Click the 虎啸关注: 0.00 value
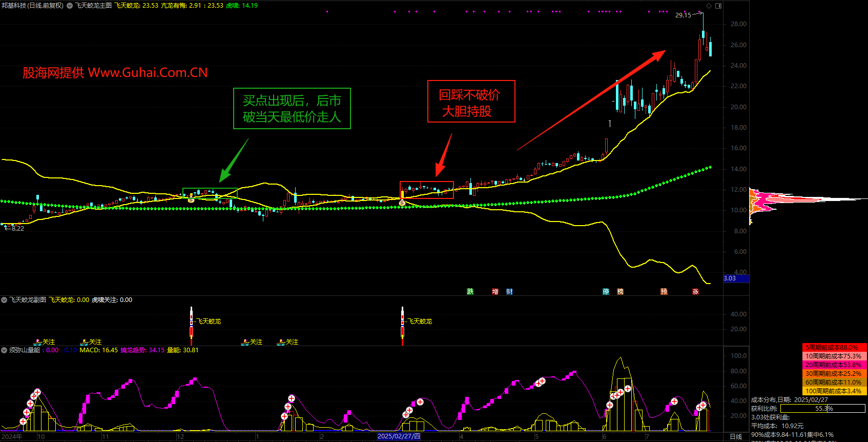Screen dimensions: 868x442 point(112,300)
